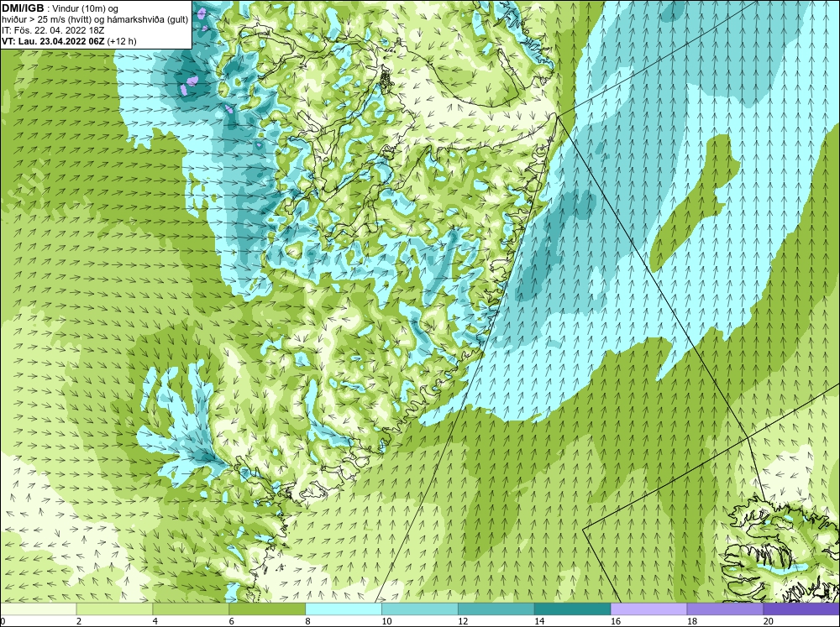840x627 pixels.
Task: Click the 6–8 m/s dark green swatch
Action: [x=267, y=609]
